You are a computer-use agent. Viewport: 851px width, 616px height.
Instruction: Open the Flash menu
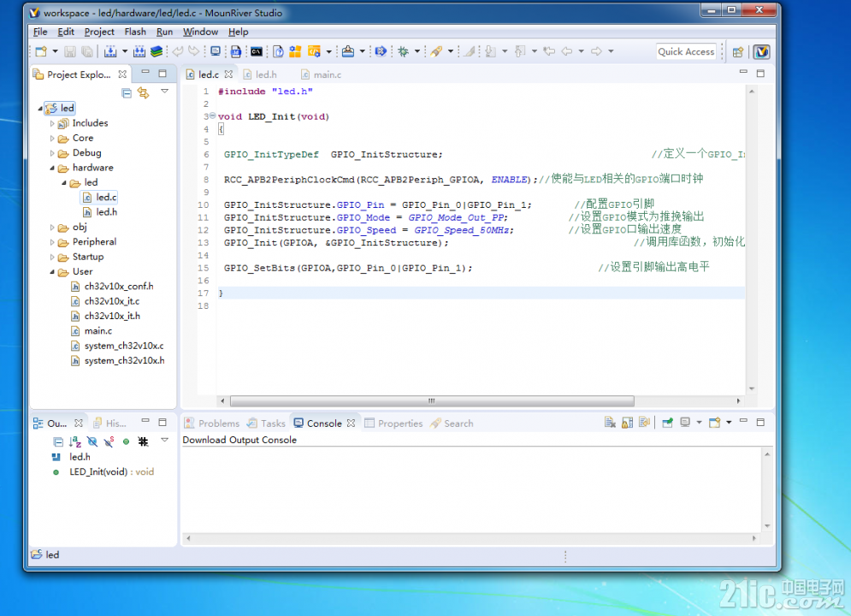[135, 32]
